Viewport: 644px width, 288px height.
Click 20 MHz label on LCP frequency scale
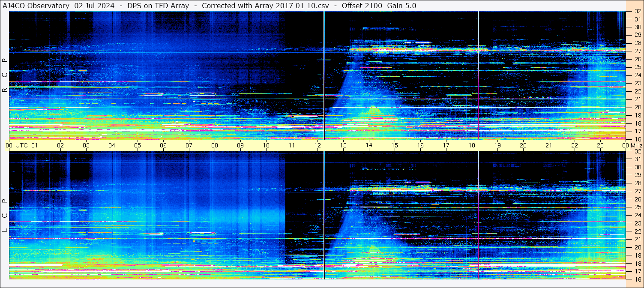point(637,248)
